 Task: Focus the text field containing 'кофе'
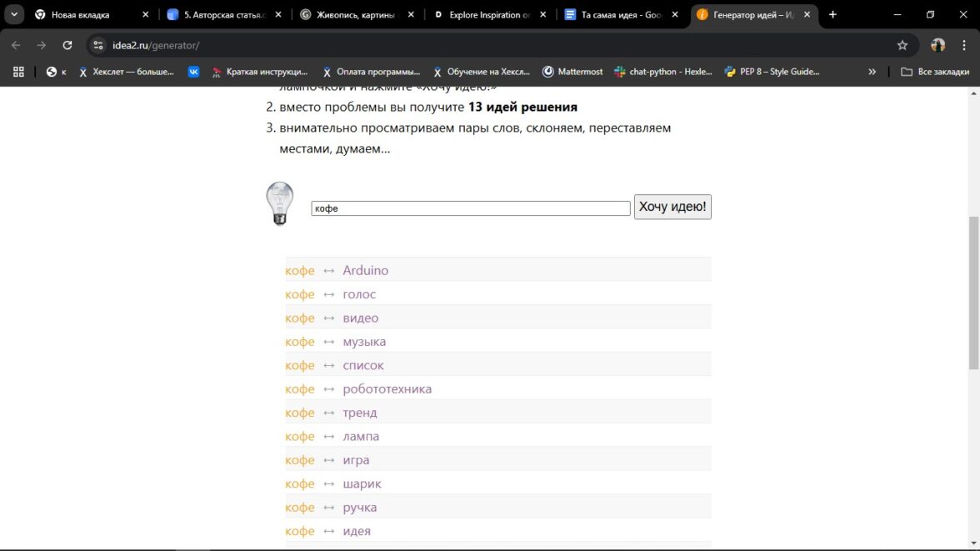470,208
